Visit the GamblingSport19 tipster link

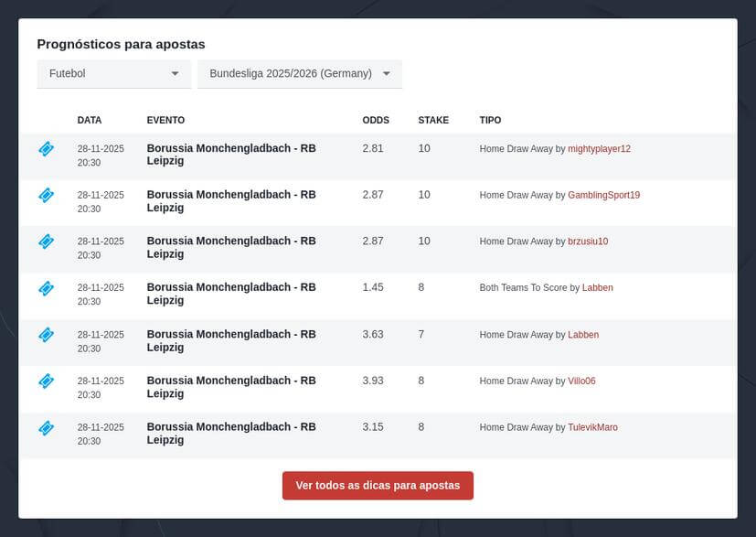click(603, 196)
